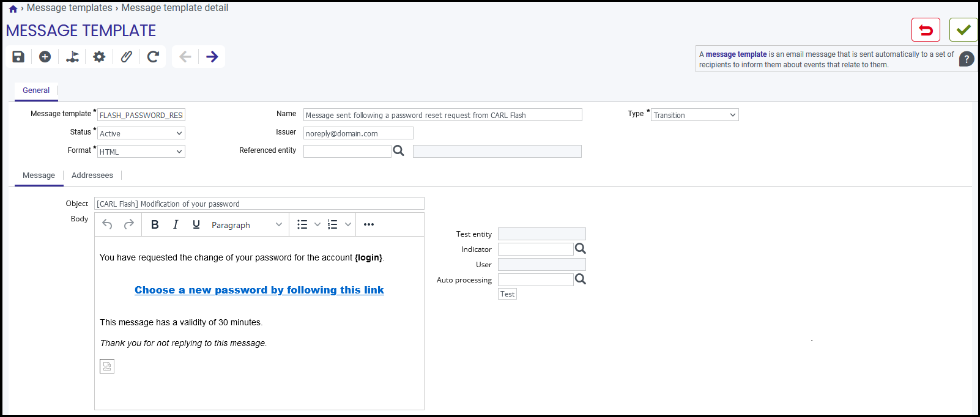This screenshot has width=980, height=417.
Task: Open the Format dropdown showing HTML
Action: click(141, 152)
